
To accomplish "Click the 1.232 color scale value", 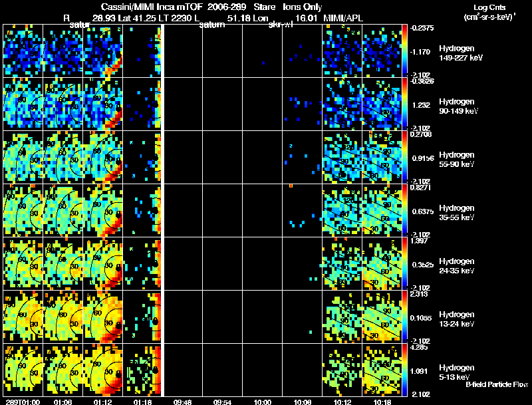I will (421, 105).
